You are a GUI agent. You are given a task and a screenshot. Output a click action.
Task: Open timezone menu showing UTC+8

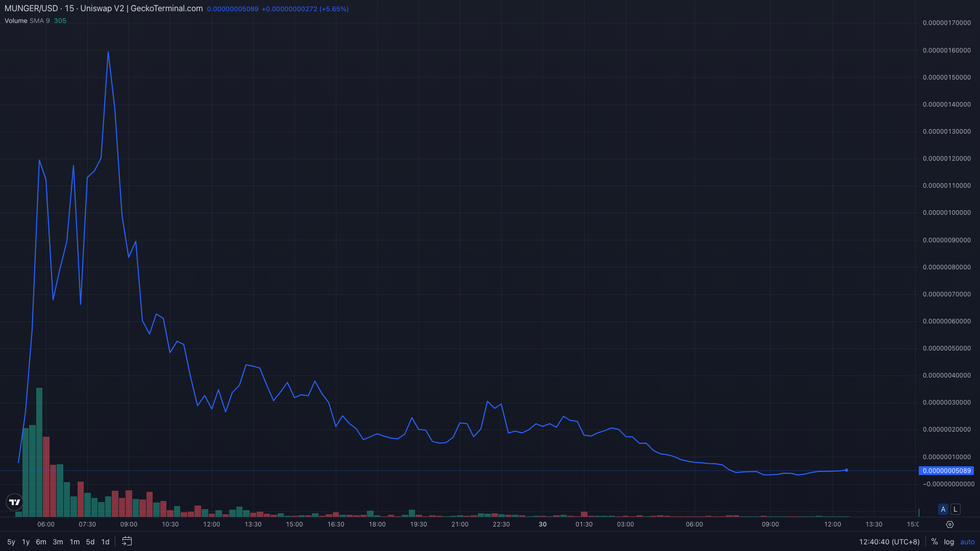coord(889,542)
